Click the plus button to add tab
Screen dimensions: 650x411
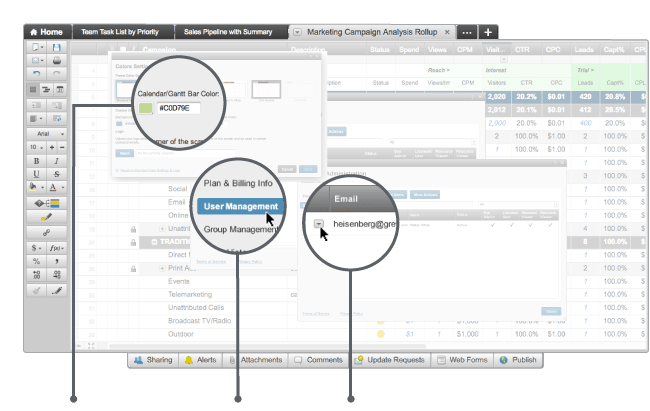(488, 32)
